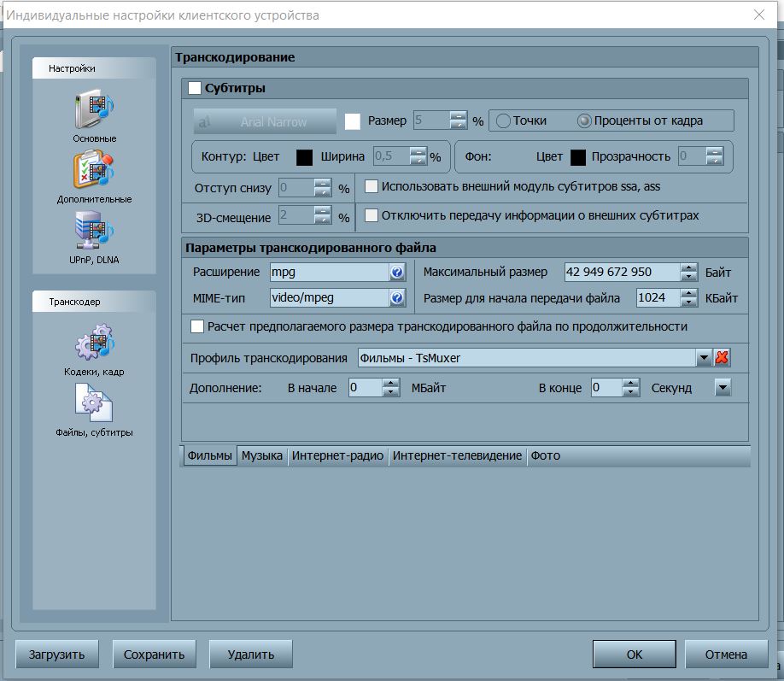Delete transcoding profile with red X icon

click(x=723, y=358)
